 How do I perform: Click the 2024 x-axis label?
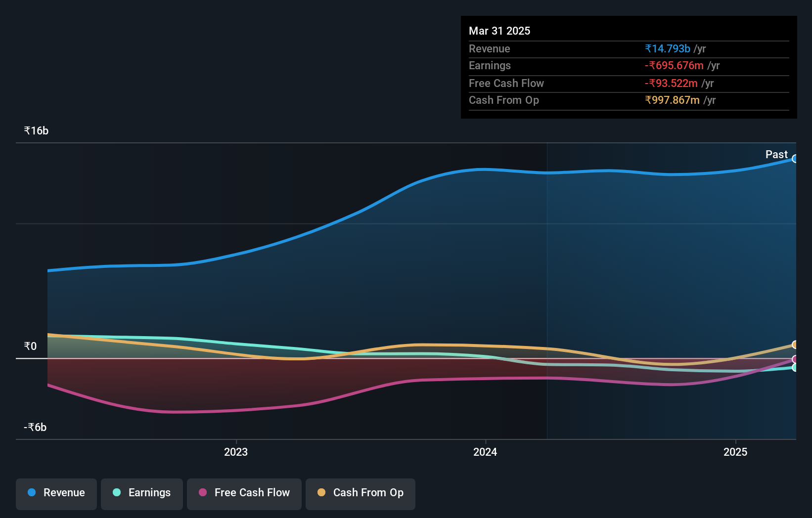485,452
